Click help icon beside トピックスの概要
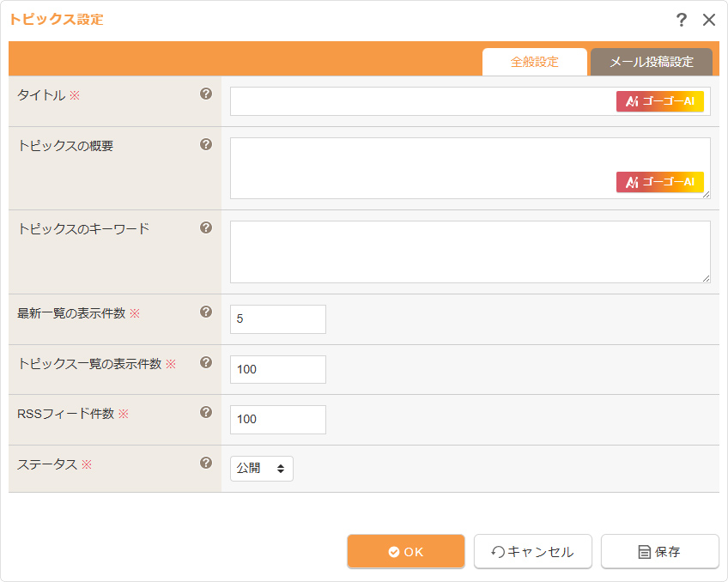 coord(206,144)
